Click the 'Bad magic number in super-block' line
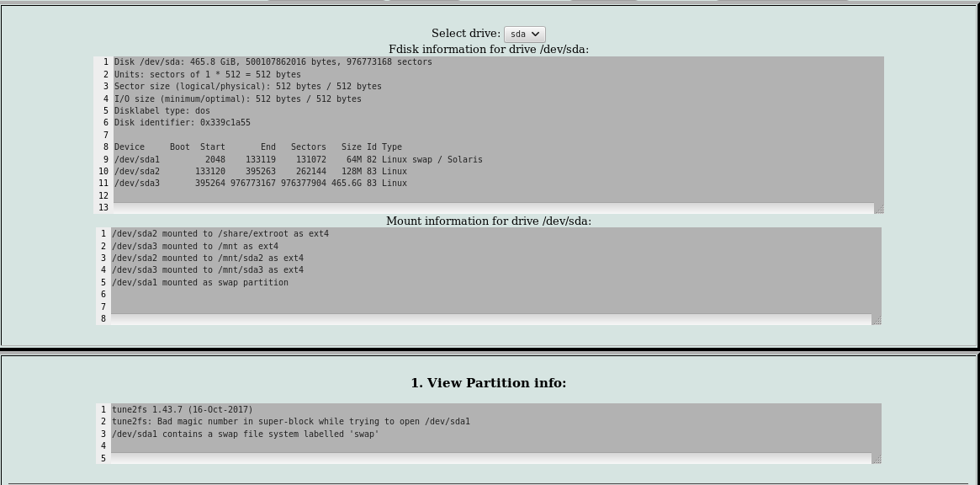The width and height of the screenshot is (980, 485). tap(290, 422)
